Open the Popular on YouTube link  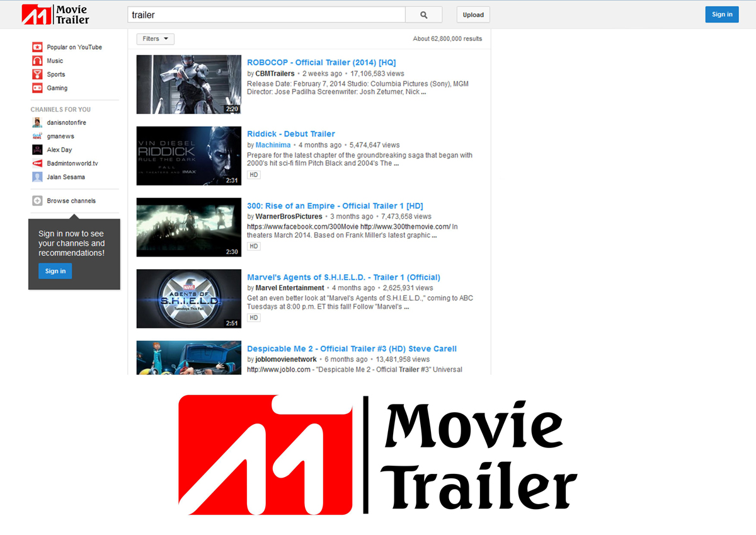[74, 47]
